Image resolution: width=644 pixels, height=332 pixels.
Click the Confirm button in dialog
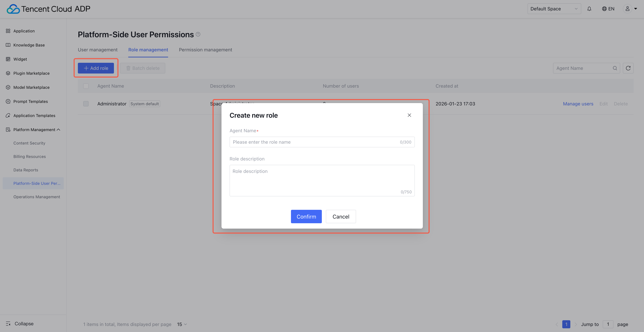pos(306,217)
